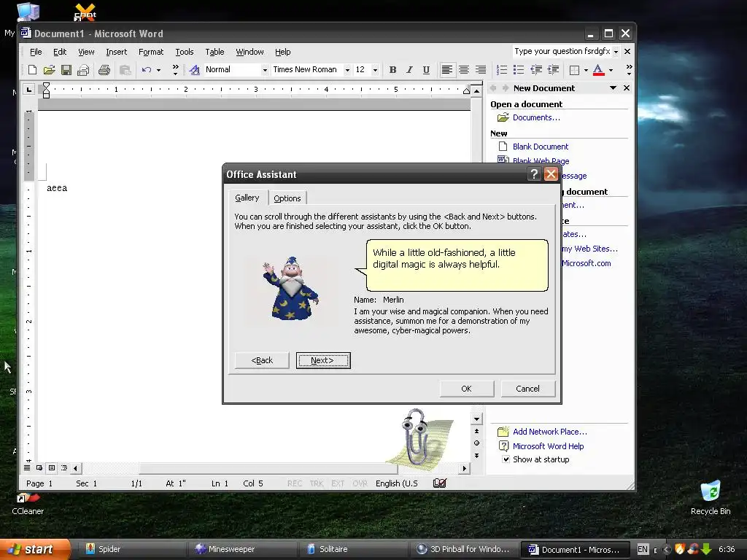Screen dimensions: 747x560
Task: Toggle OVR overtype mode in status bar
Action: (360, 483)
